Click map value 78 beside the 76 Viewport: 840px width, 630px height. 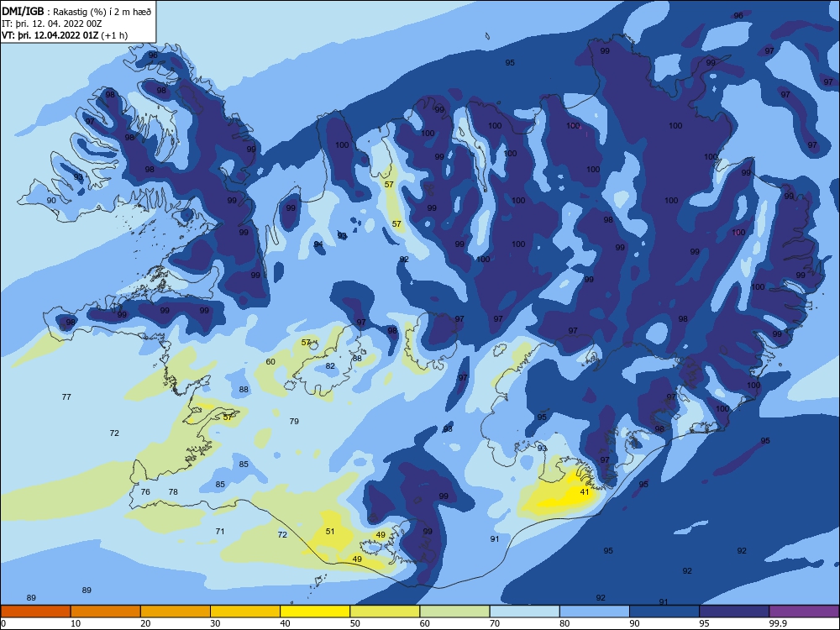point(173,491)
